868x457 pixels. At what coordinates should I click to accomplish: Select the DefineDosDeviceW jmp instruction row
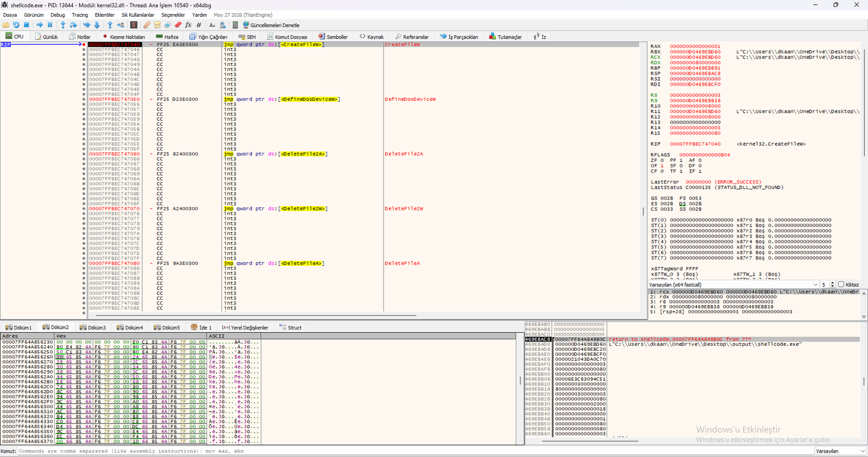click(363, 99)
